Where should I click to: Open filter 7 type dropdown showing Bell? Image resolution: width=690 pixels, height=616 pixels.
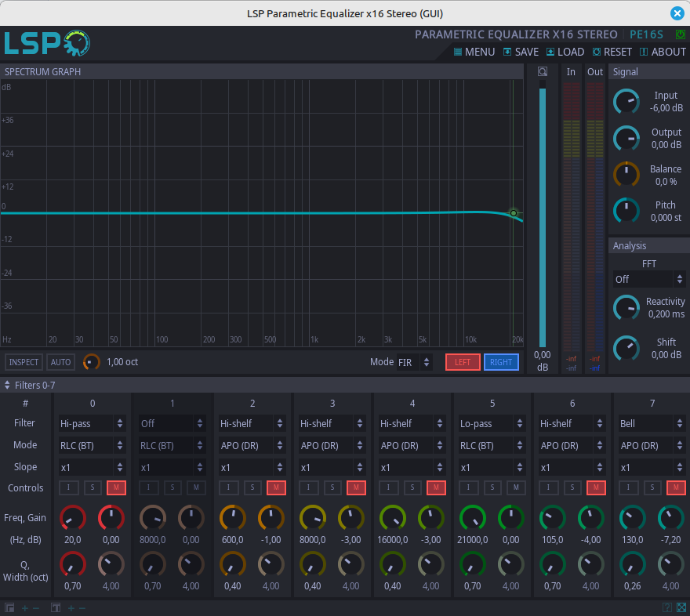pos(652,423)
